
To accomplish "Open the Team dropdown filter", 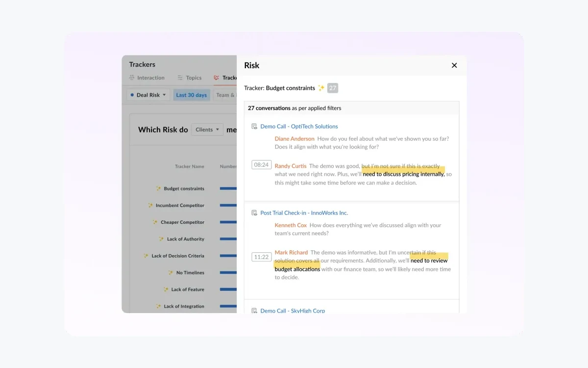I will pos(226,95).
